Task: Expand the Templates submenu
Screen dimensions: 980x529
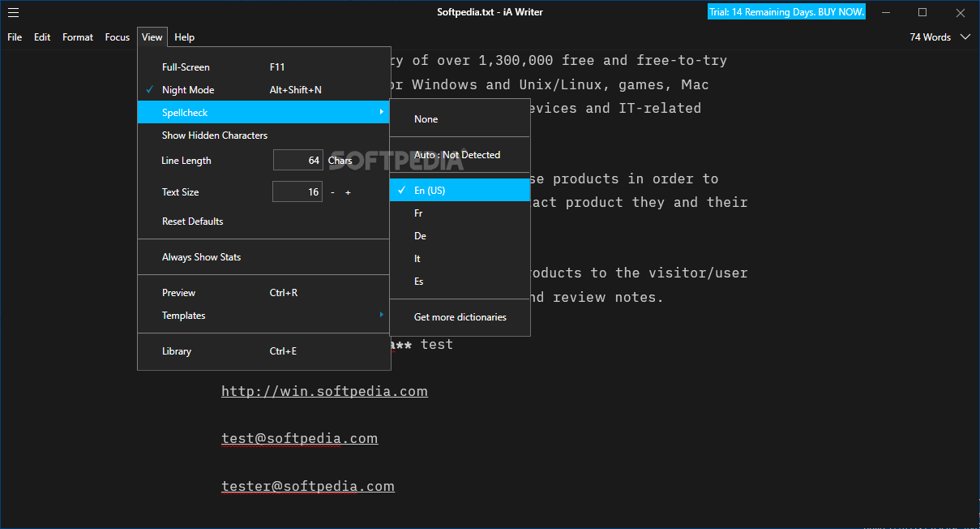Action: tap(264, 316)
